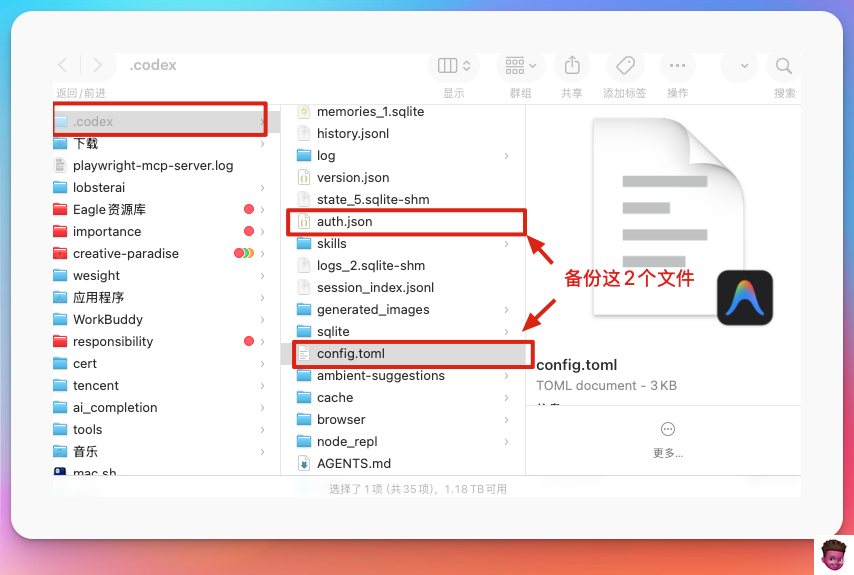Expand chevron next to lobsterai
Image resolution: width=854 pixels, height=575 pixels.
(263, 188)
